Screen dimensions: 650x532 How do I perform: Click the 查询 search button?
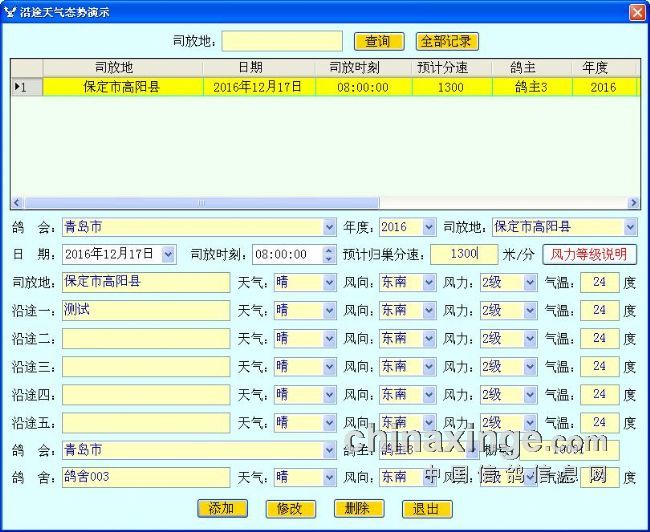click(x=379, y=41)
